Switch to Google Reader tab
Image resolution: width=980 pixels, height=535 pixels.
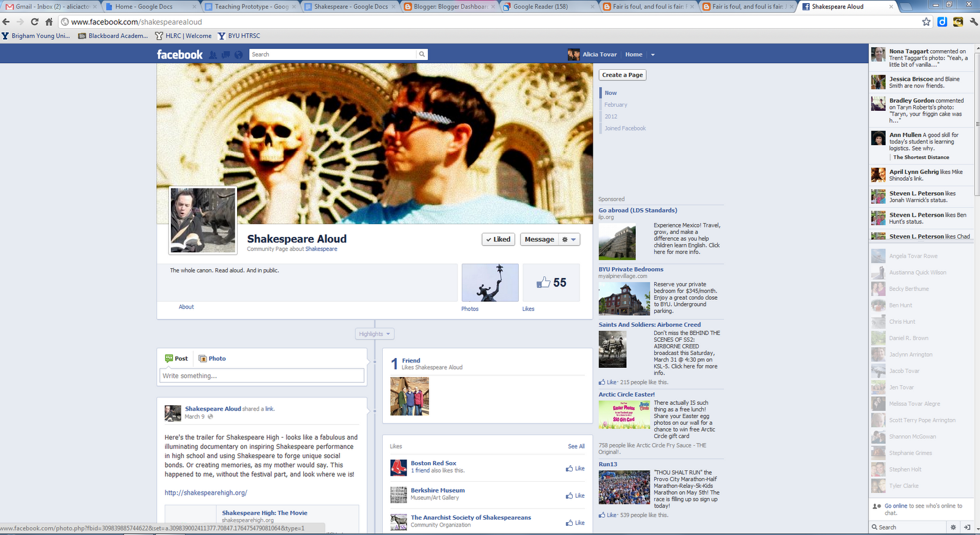coord(548,7)
